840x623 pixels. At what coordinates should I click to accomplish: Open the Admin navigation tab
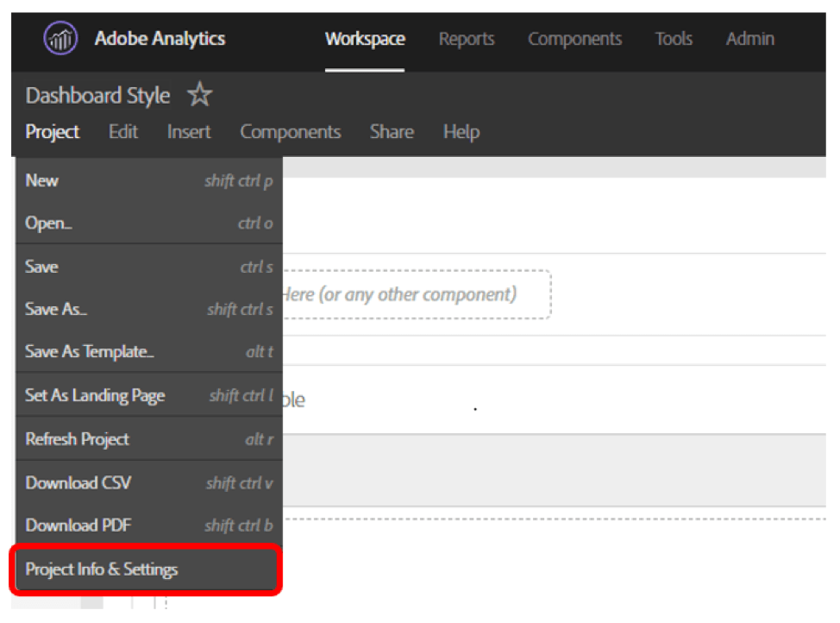coord(749,39)
